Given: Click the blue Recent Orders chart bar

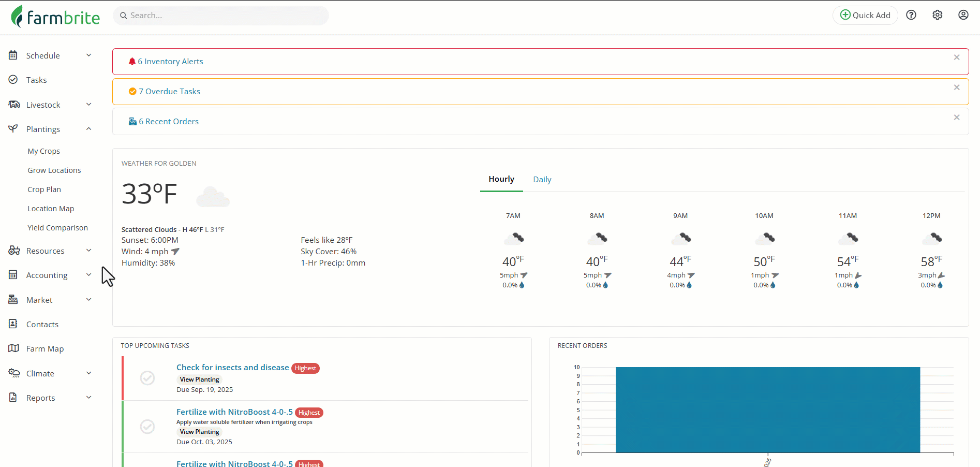Looking at the screenshot, I should (768, 410).
